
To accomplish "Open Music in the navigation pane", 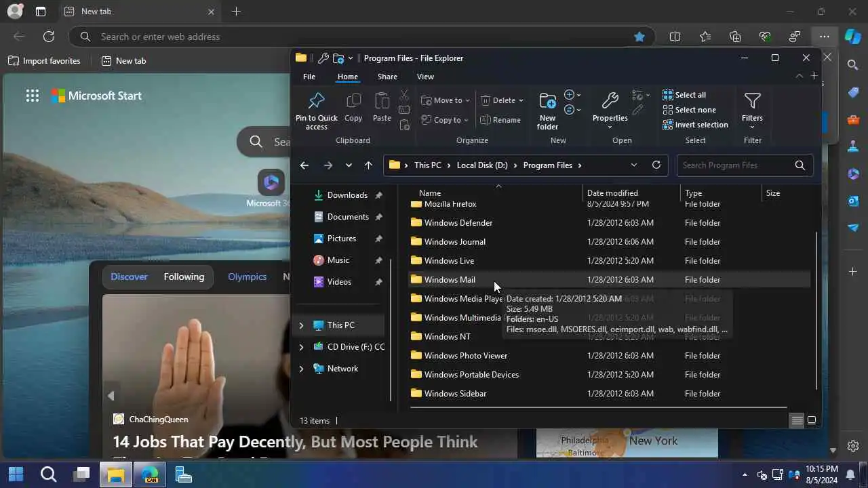I will click(338, 260).
